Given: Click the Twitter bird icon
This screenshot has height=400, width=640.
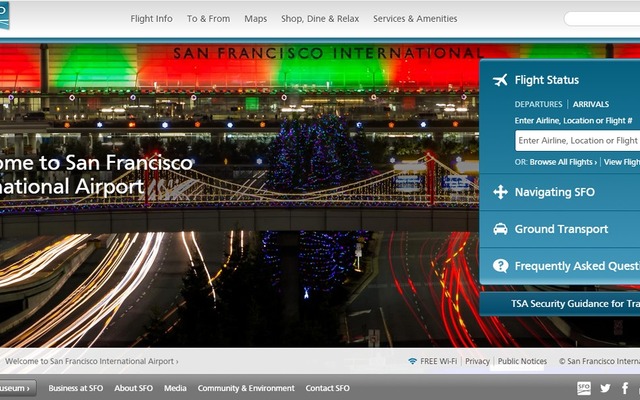Looking at the screenshot, I should coord(605,388).
